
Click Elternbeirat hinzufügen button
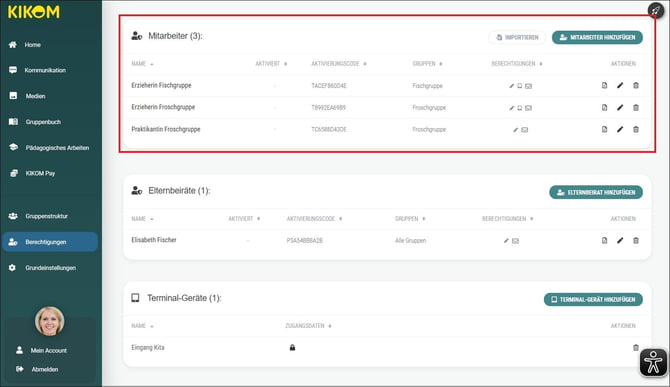click(x=596, y=192)
